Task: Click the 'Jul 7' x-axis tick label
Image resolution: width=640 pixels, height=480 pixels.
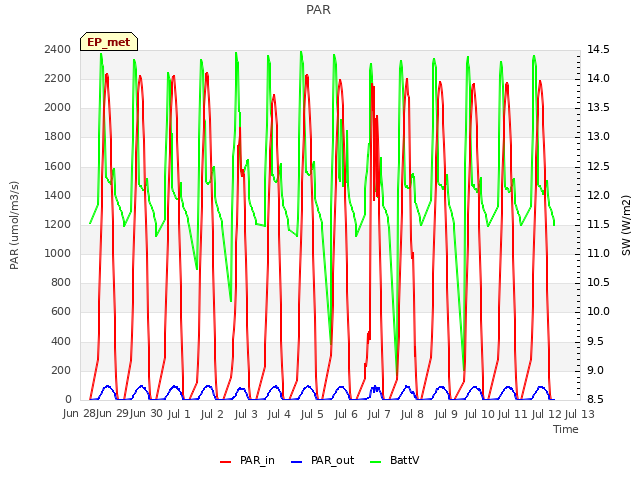Action: coord(379,414)
